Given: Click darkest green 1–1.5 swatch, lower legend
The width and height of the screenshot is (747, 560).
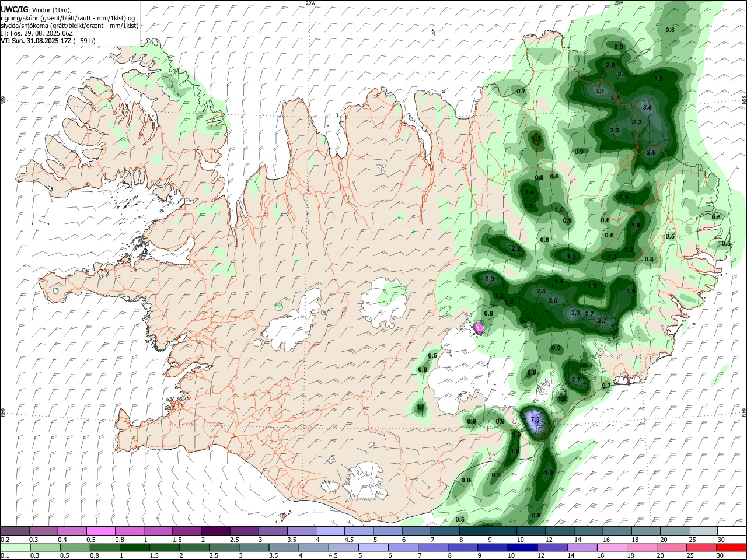Looking at the screenshot, I should [134, 547].
